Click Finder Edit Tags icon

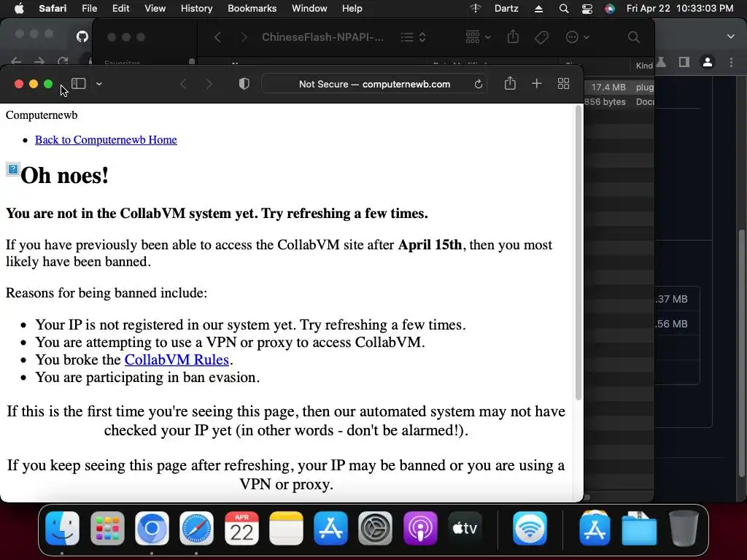[x=542, y=37]
